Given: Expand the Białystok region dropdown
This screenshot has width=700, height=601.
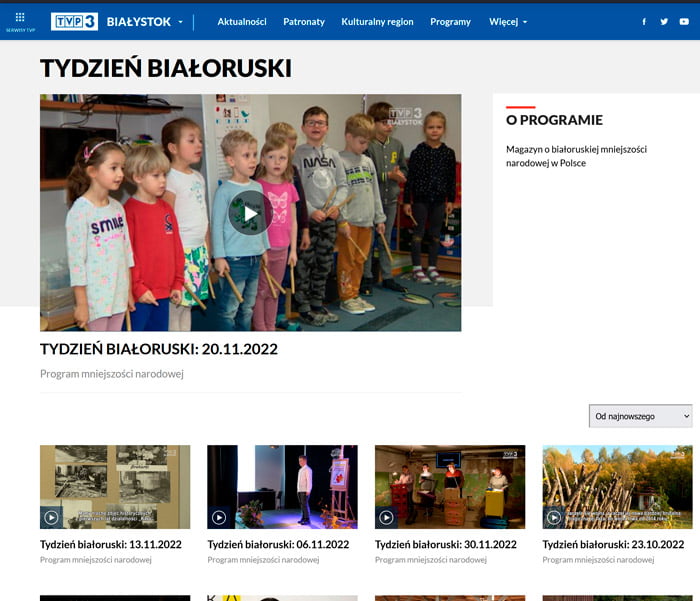Looking at the screenshot, I should click(x=180, y=21).
